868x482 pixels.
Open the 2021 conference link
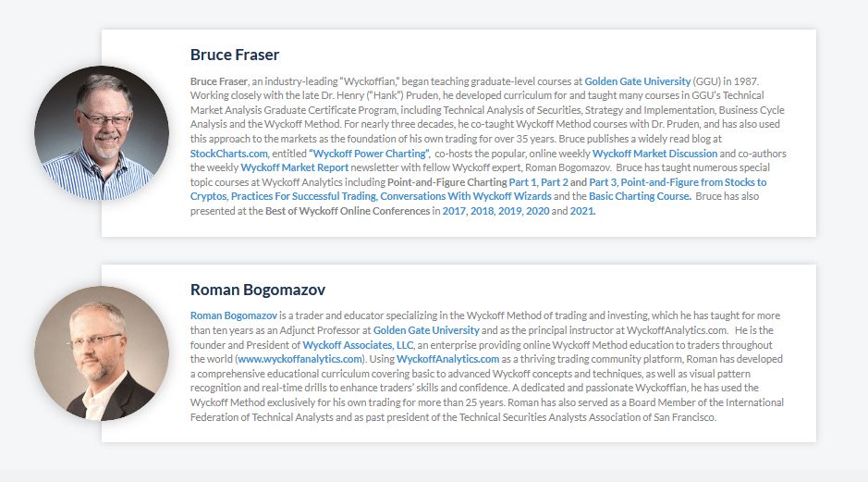pyautogui.click(x=581, y=211)
